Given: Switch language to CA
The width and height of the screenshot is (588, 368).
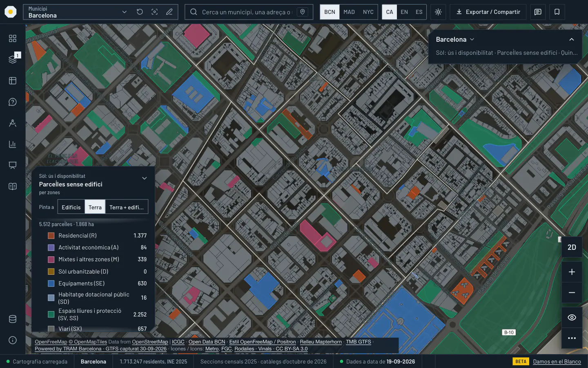Looking at the screenshot, I should tap(390, 12).
